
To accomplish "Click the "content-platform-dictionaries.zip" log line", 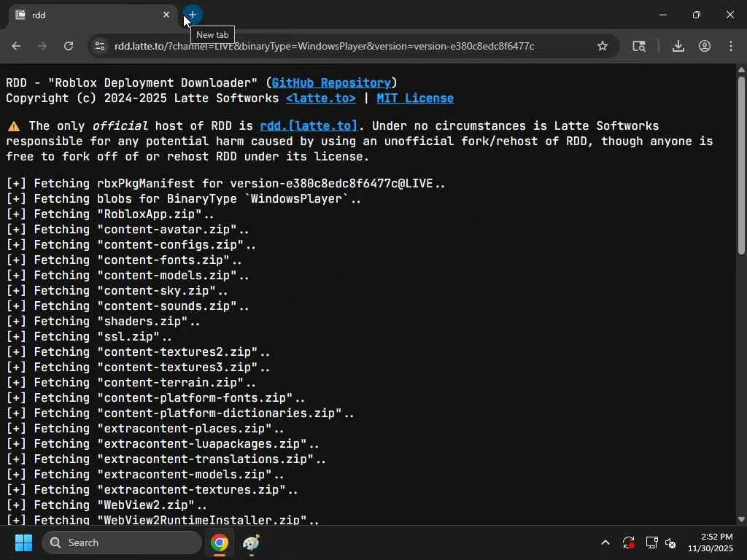I will point(180,413).
